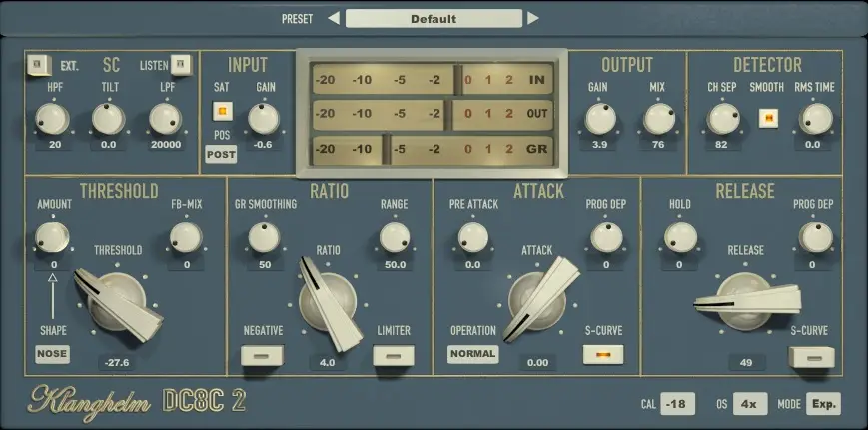Click the mix value 76

point(659,145)
